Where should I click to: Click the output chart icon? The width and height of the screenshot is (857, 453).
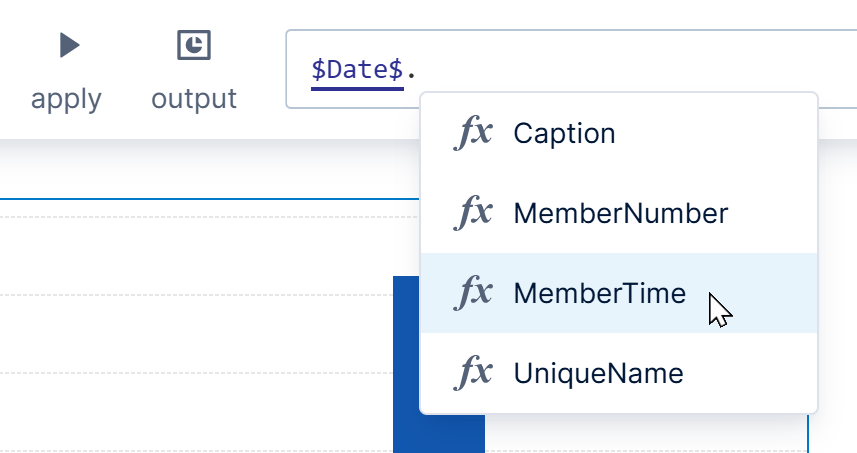[x=193, y=45]
